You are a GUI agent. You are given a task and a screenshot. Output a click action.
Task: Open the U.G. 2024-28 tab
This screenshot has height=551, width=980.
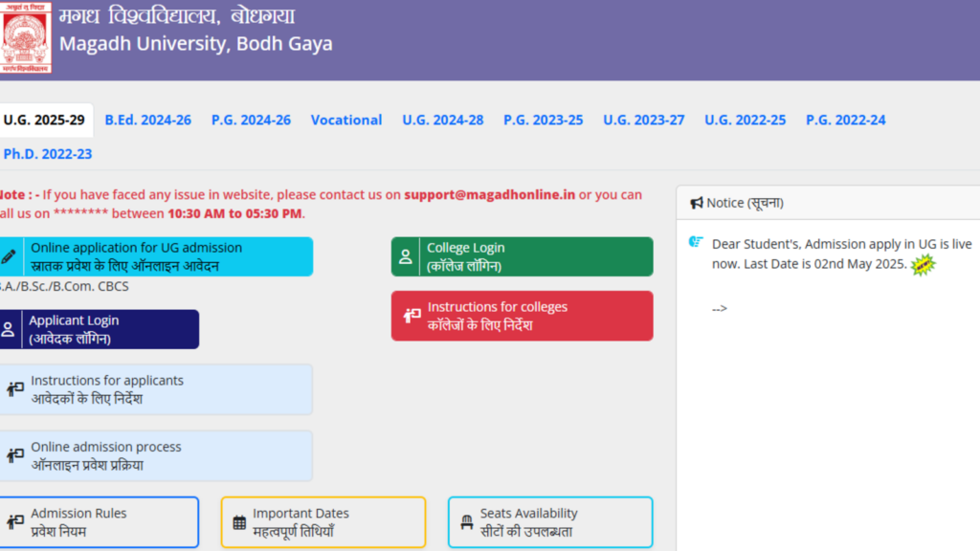(442, 120)
